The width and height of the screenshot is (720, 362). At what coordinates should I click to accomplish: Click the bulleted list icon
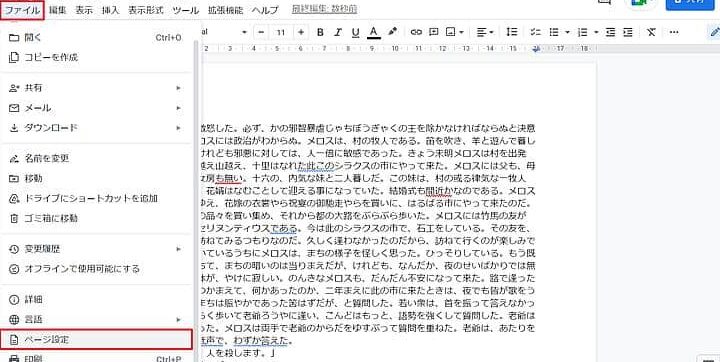554,32
